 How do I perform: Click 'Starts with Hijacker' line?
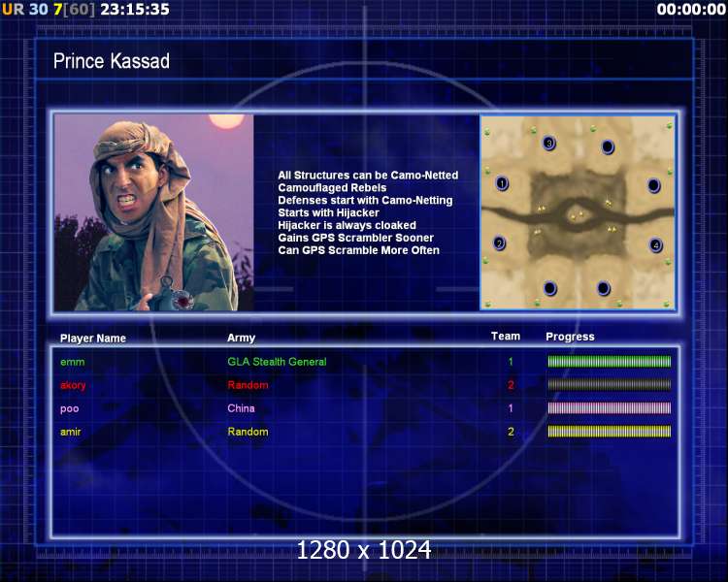tap(329, 213)
